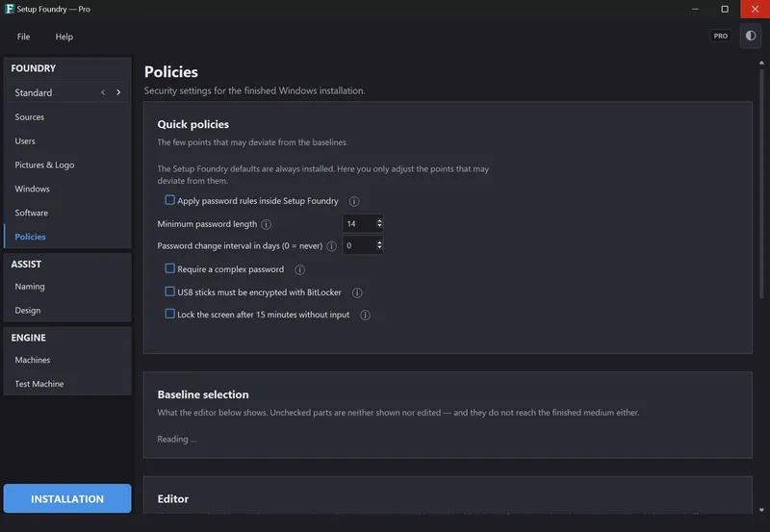Screen dimensions: 770x532
Task: Check Require a complex password
Action: (170, 268)
